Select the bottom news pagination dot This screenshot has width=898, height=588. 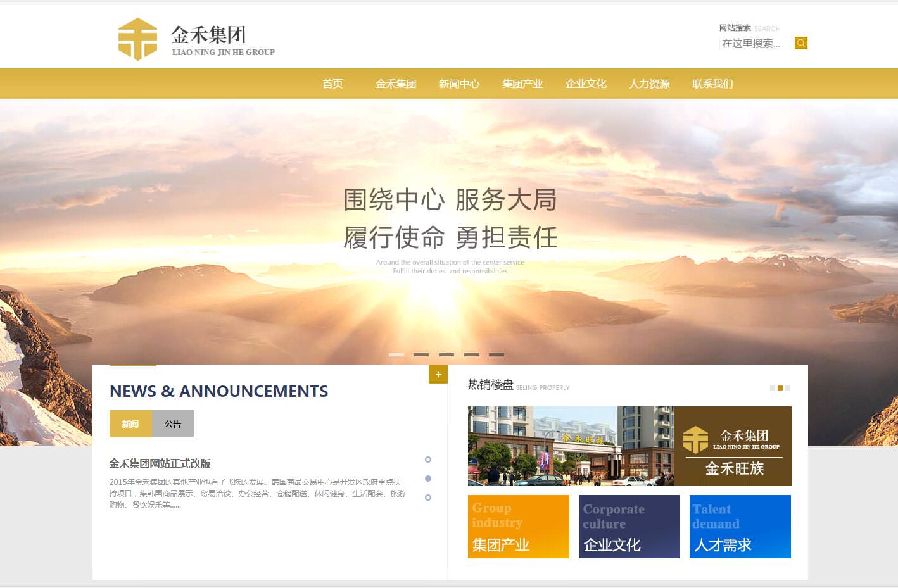point(428,497)
